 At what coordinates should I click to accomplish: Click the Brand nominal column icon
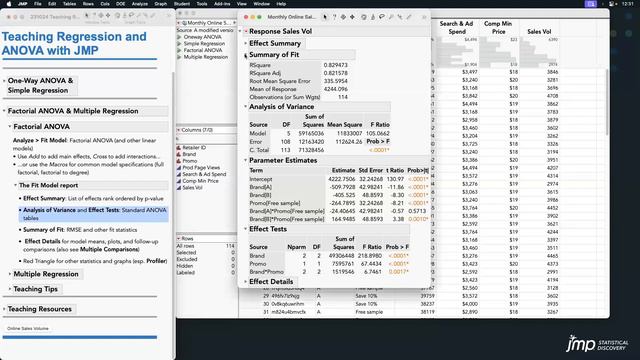[x=179, y=154]
